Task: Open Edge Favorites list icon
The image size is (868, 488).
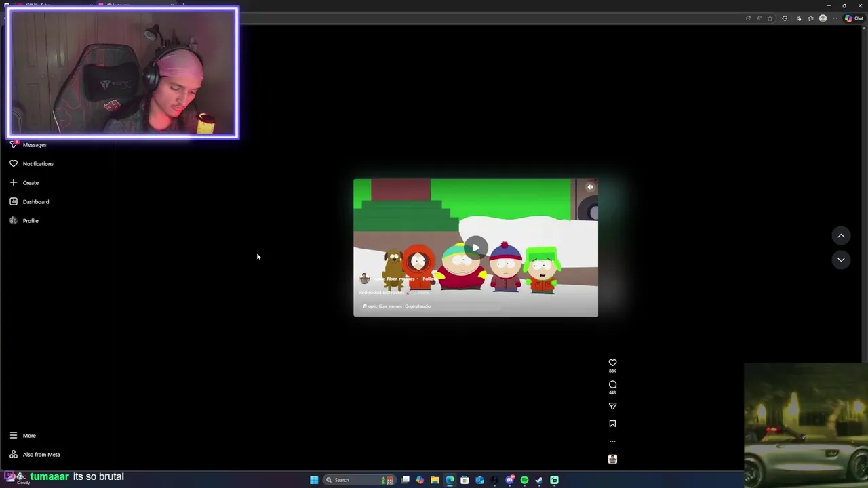Action: [x=810, y=18]
